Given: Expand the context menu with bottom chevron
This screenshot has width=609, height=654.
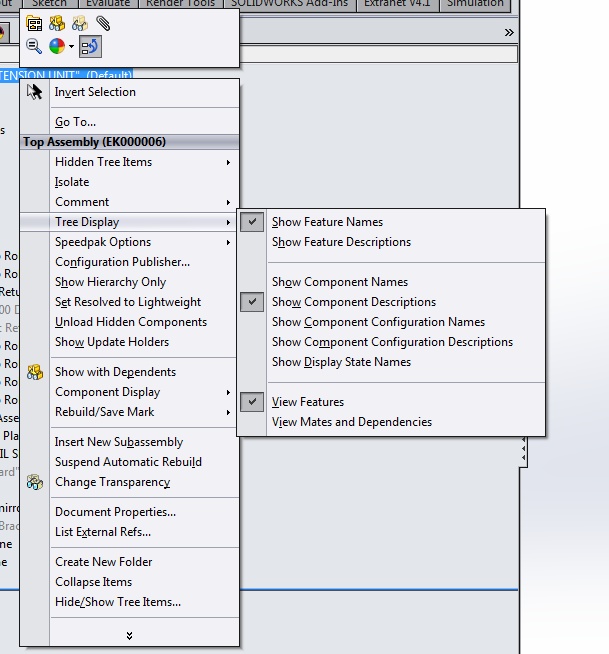Looking at the screenshot, I should tap(129, 635).
